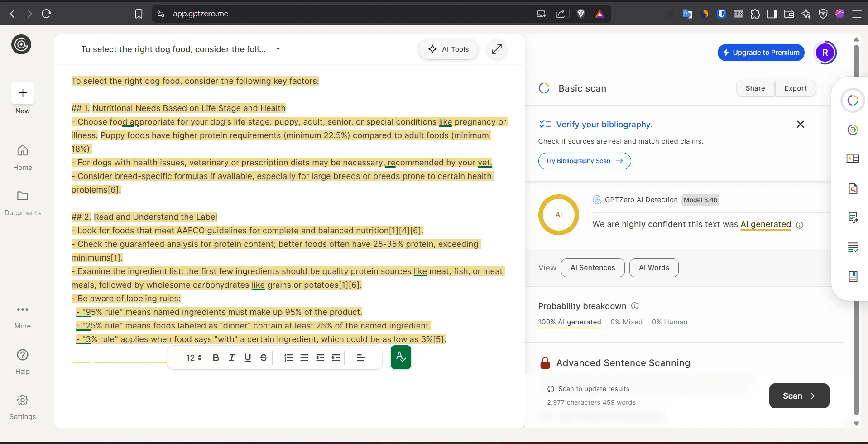Toggle underline formatting
868x444 pixels.
coord(248,358)
